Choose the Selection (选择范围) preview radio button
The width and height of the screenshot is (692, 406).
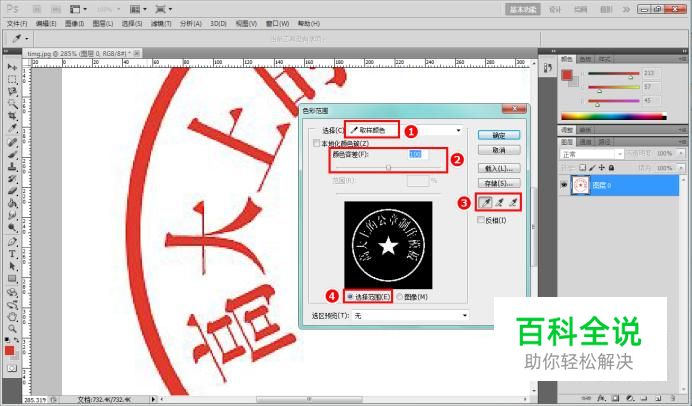[350, 297]
